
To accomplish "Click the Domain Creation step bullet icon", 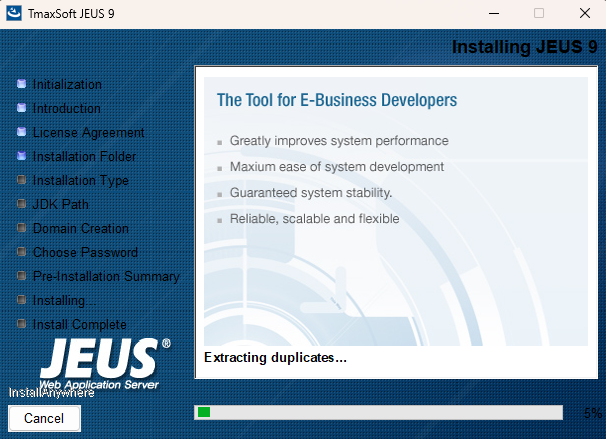I will [21, 228].
